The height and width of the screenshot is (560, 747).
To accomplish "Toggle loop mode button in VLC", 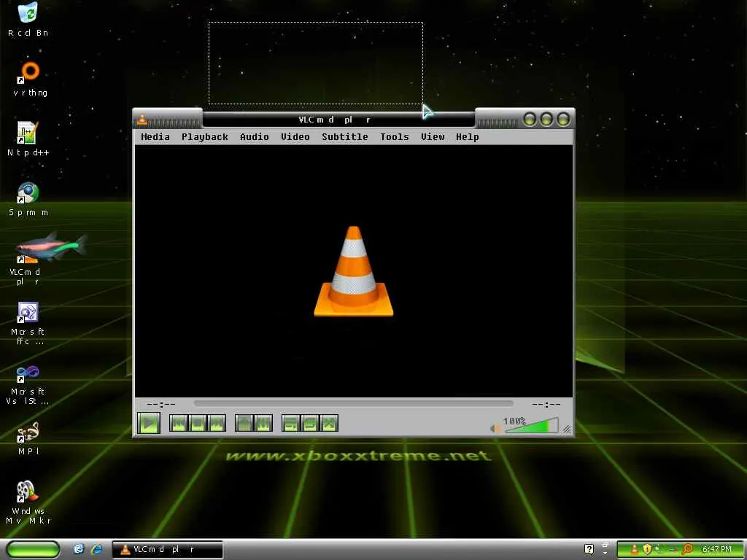I will click(x=310, y=423).
